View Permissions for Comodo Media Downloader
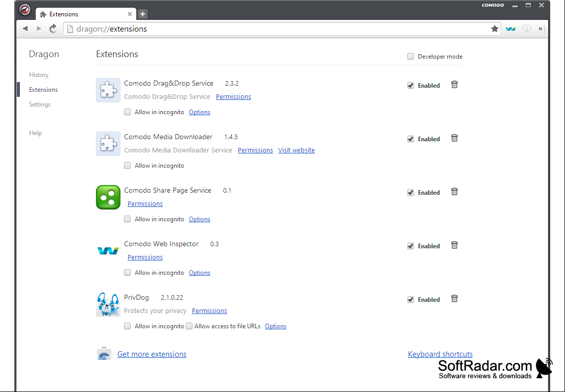 (x=256, y=150)
